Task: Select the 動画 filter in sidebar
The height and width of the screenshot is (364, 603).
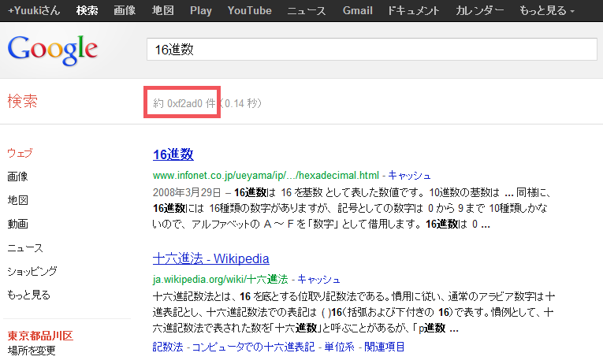Action: [x=17, y=224]
